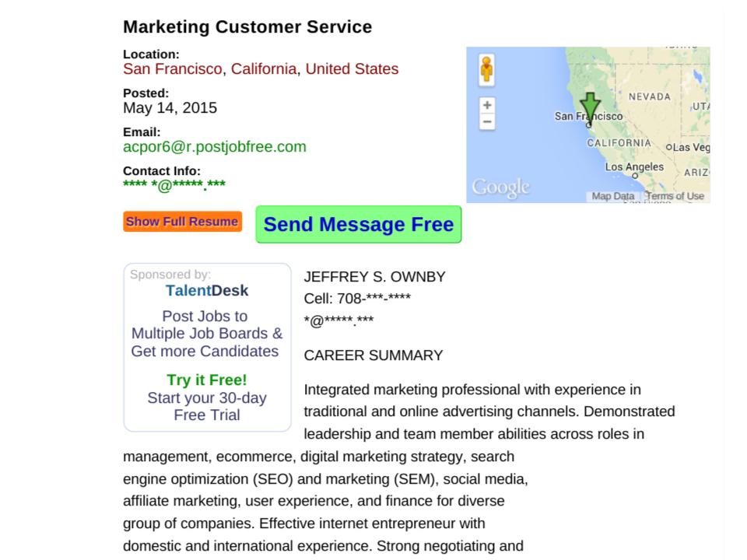The height and width of the screenshot is (560, 747).
Task: Click the masked contact info link
Action: (x=174, y=185)
